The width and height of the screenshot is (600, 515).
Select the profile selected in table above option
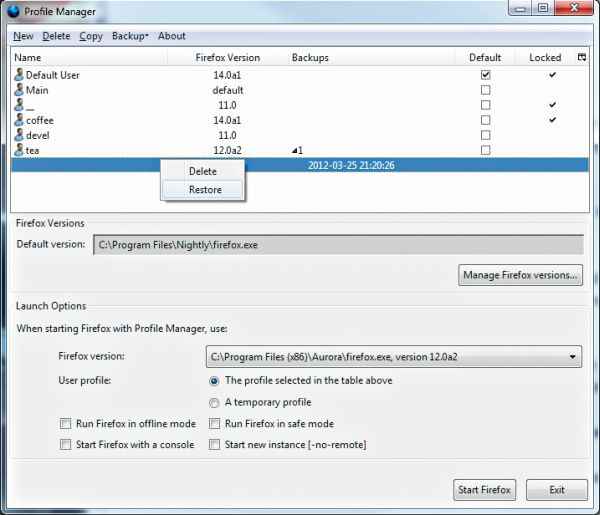[x=214, y=381]
